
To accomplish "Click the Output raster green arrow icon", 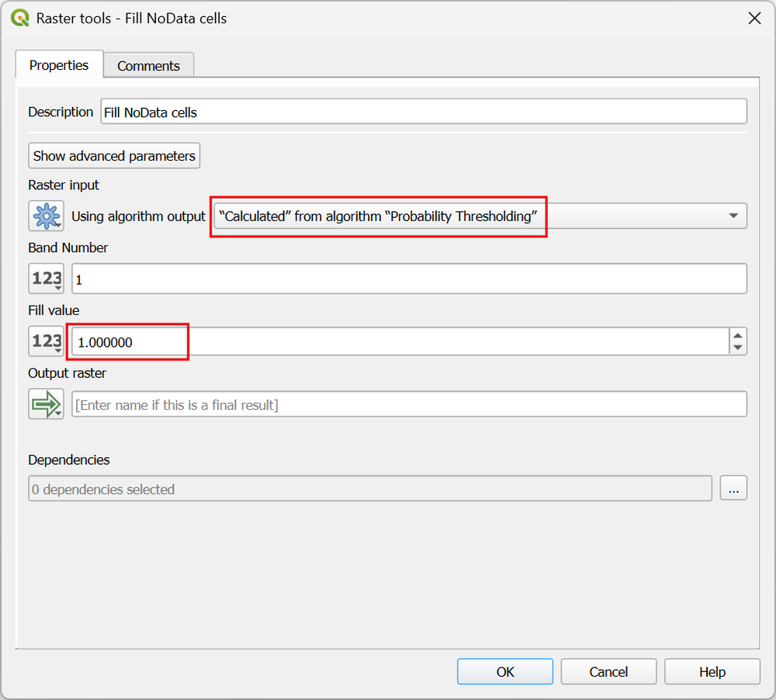I will 46,404.
